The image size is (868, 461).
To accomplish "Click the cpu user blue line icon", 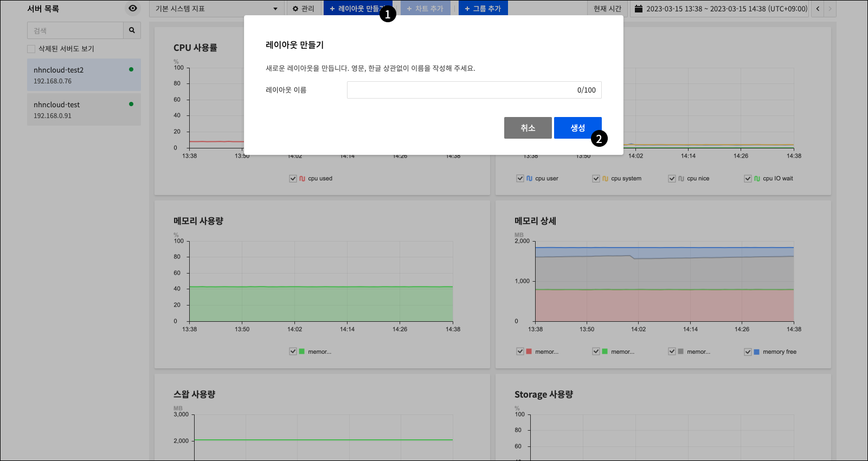I will pyautogui.click(x=529, y=178).
